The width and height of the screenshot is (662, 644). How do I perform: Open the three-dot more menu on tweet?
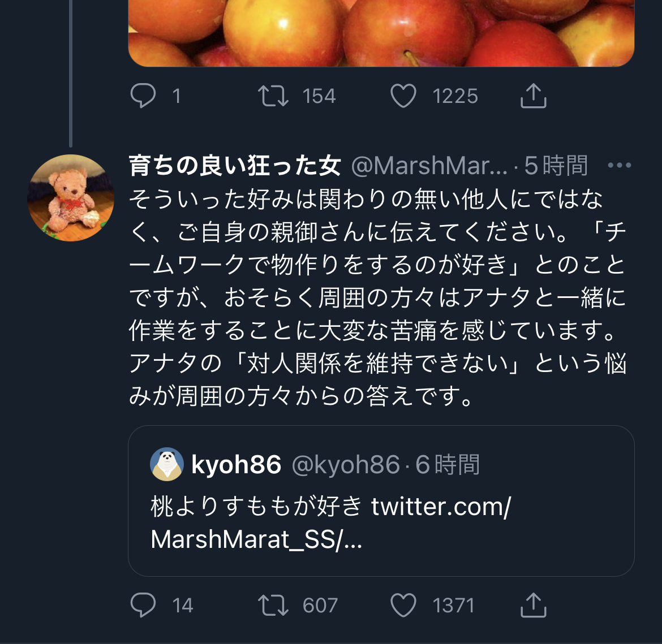619,166
